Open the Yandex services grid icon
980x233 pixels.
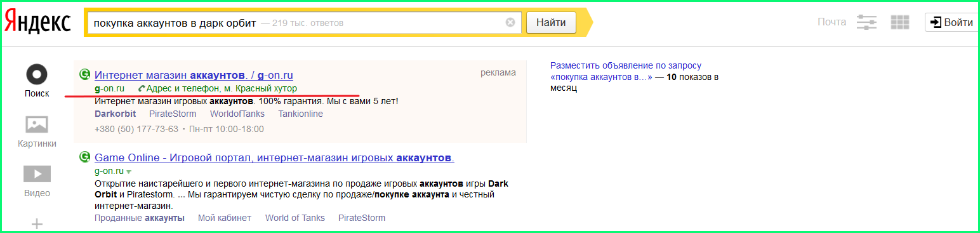[x=900, y=22]
